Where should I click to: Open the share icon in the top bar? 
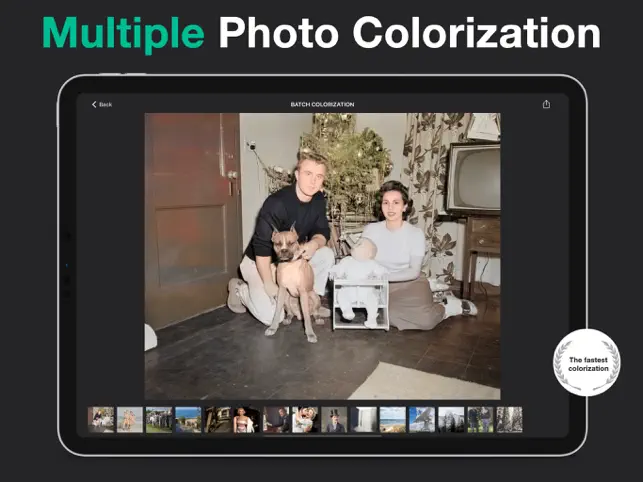click(x=546, y=104)
